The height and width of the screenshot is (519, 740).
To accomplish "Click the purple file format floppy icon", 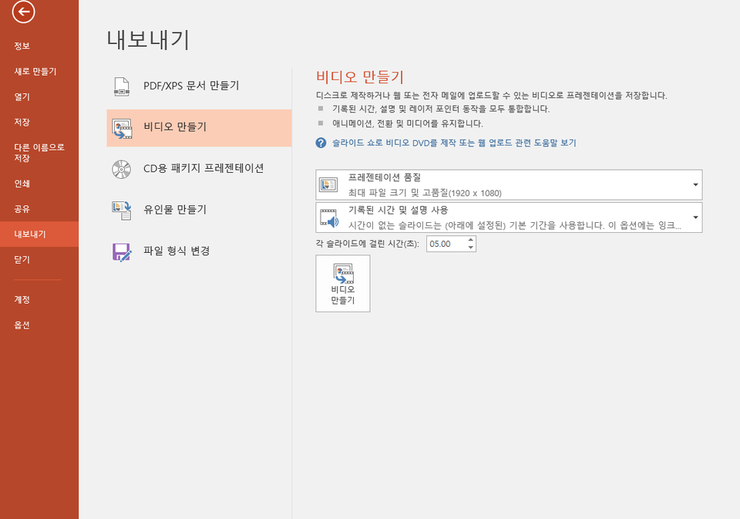I will (122, 252).
